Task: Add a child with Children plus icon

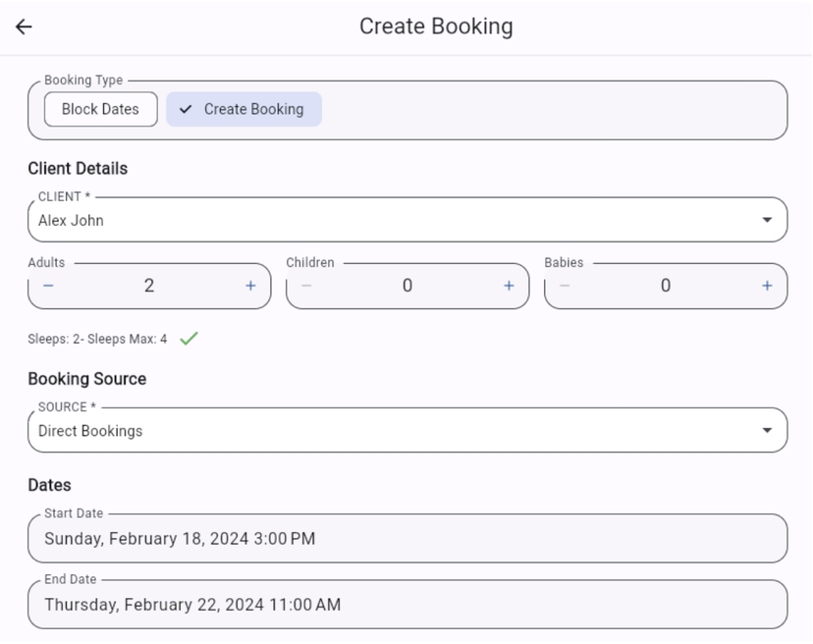Action: pos(510,286)
